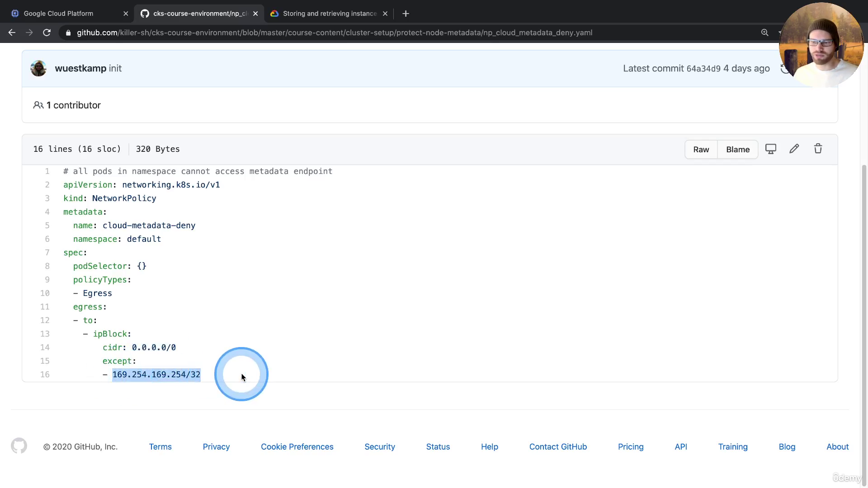The image size is (868, 488).
Task: Click the zoom magnifier in address bar
Action: (x=764, y=33)
